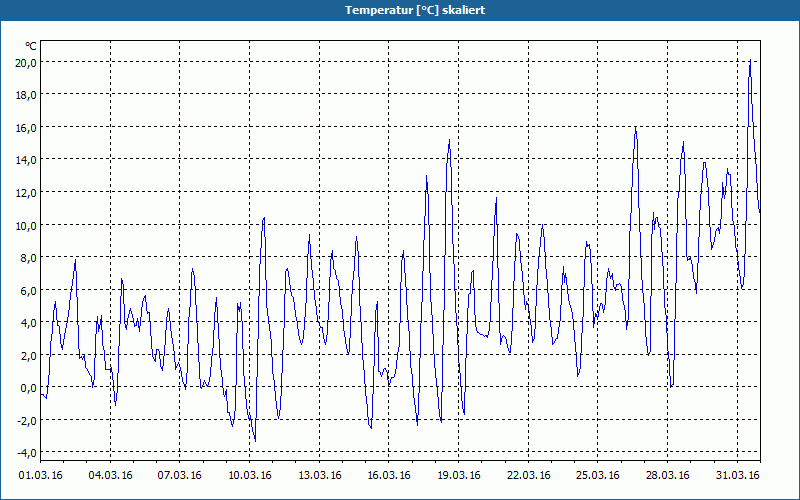
Task: Click the curve's lowest dip below -3 °C
Action: (255, 441)
